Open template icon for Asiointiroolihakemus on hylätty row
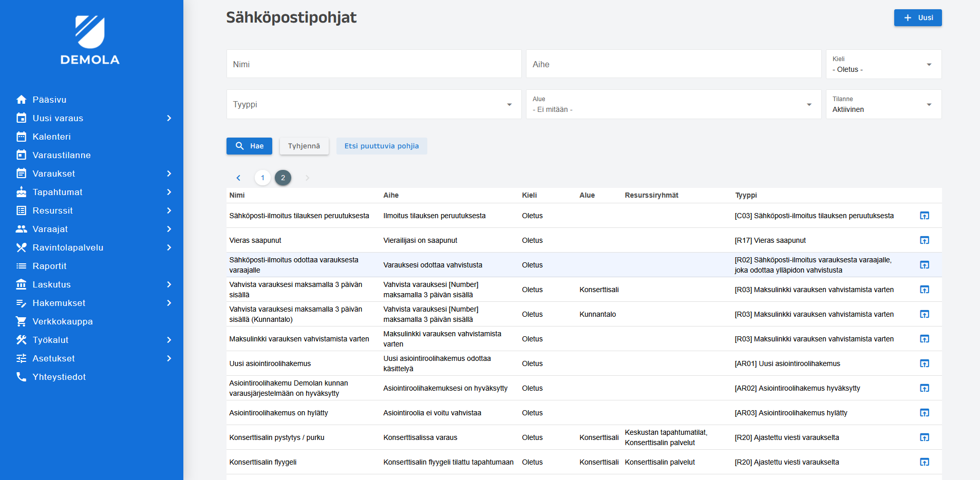Image resolution: width=980 pixels, height=480 pixels. 925,413
